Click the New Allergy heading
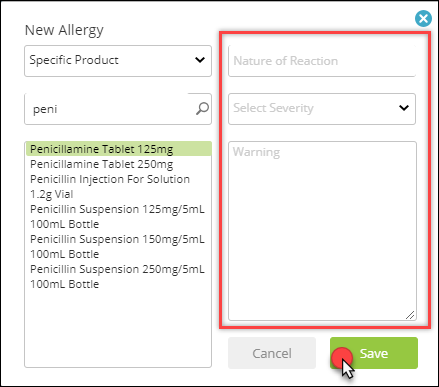 click(x=64, y=30)
